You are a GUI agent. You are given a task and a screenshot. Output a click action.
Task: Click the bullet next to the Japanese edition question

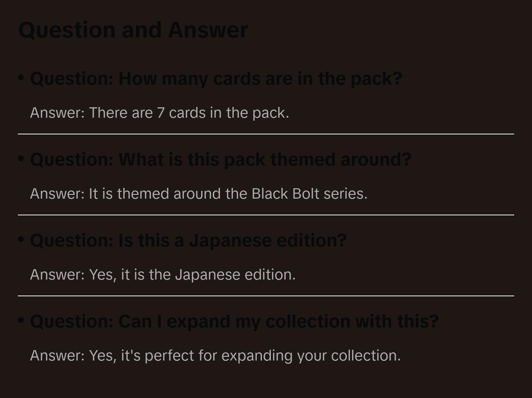(x=21, y=239)
